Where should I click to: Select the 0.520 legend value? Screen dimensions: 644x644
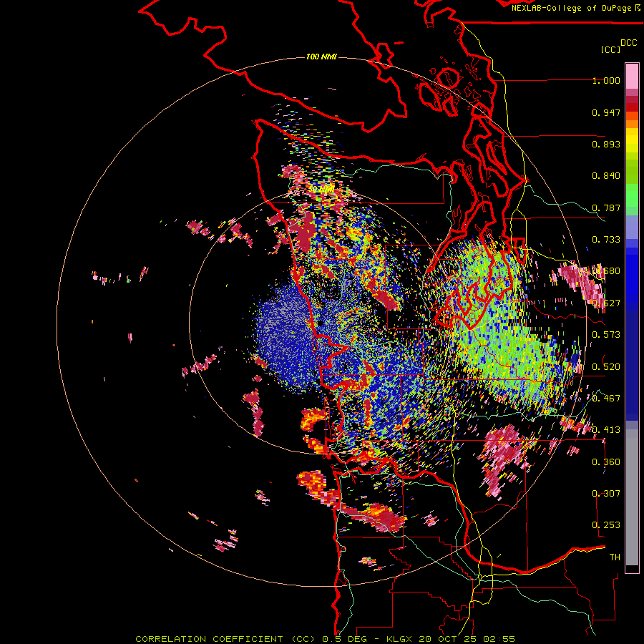(606, 367)
